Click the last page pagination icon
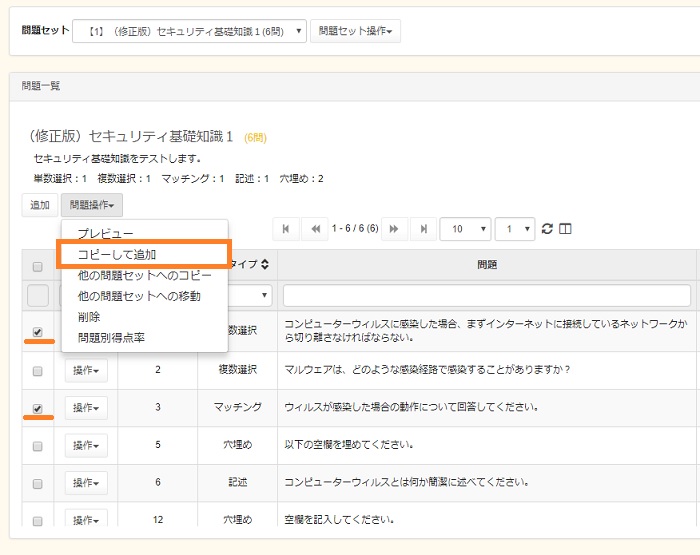This screenshot has height=555, width=700. click(424, 229)
